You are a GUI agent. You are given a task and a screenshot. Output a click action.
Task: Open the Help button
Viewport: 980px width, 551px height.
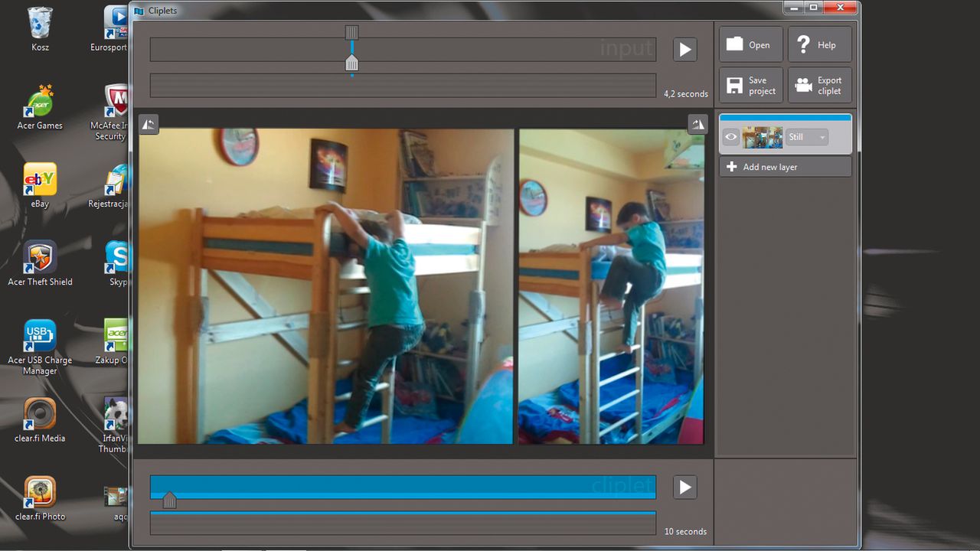tap(819, 44)
